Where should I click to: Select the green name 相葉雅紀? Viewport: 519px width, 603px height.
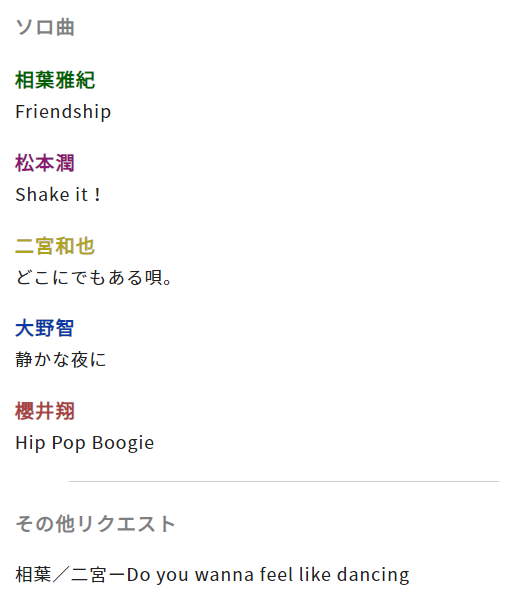click(x=55, y=80)
